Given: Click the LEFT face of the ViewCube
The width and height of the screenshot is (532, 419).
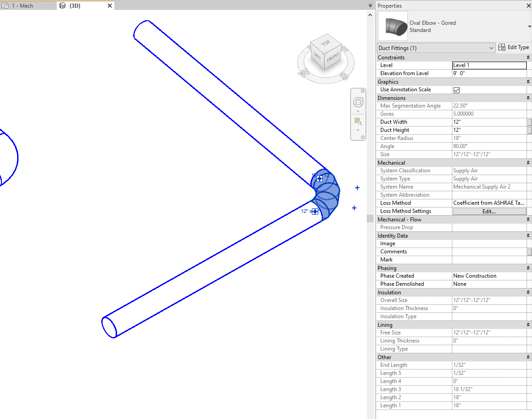Looking at the screenshot, I should pos(318,56).
